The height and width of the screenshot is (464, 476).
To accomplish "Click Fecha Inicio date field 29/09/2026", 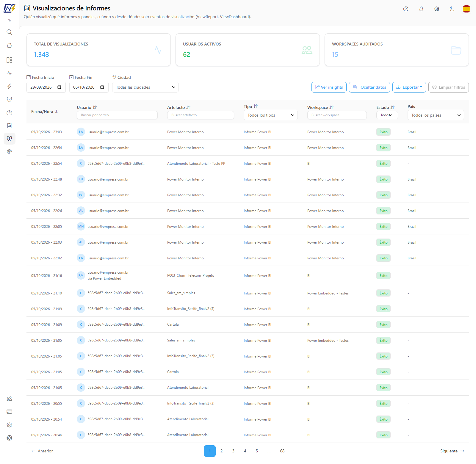I will [46, 87].
